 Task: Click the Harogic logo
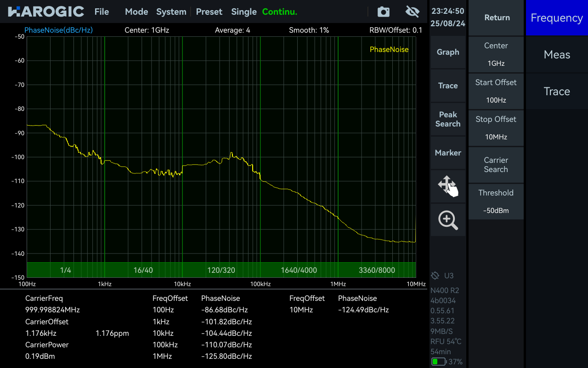coord(46,12)
